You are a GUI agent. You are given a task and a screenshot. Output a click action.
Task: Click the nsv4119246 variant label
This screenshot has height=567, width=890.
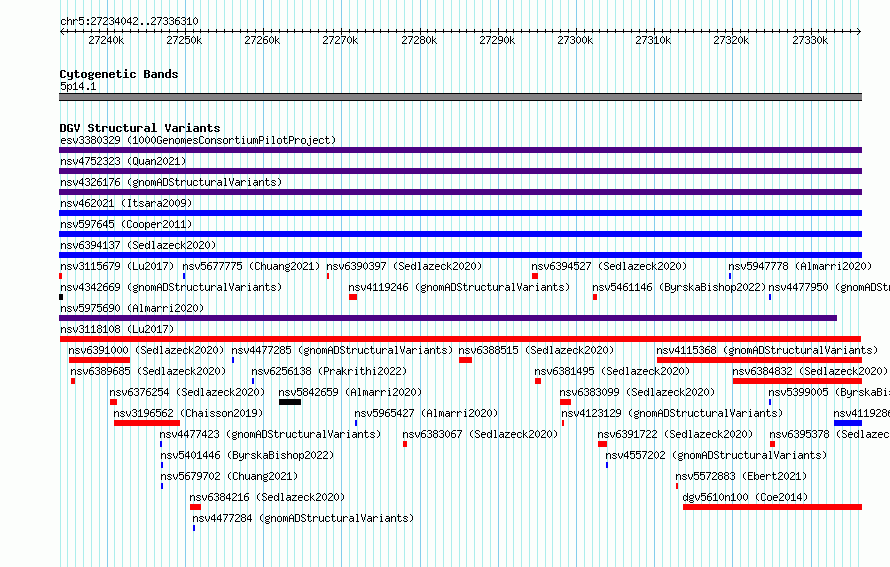[x=459, y=287]
